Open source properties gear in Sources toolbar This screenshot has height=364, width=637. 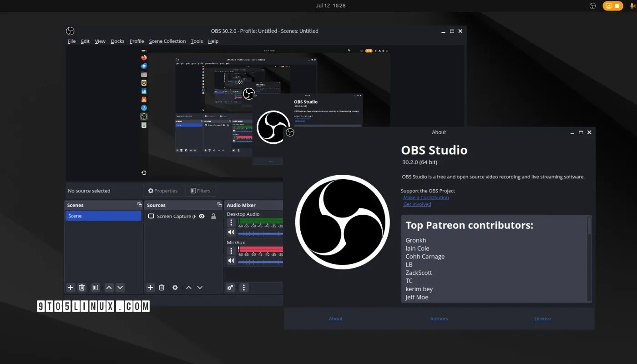point(175,288)
